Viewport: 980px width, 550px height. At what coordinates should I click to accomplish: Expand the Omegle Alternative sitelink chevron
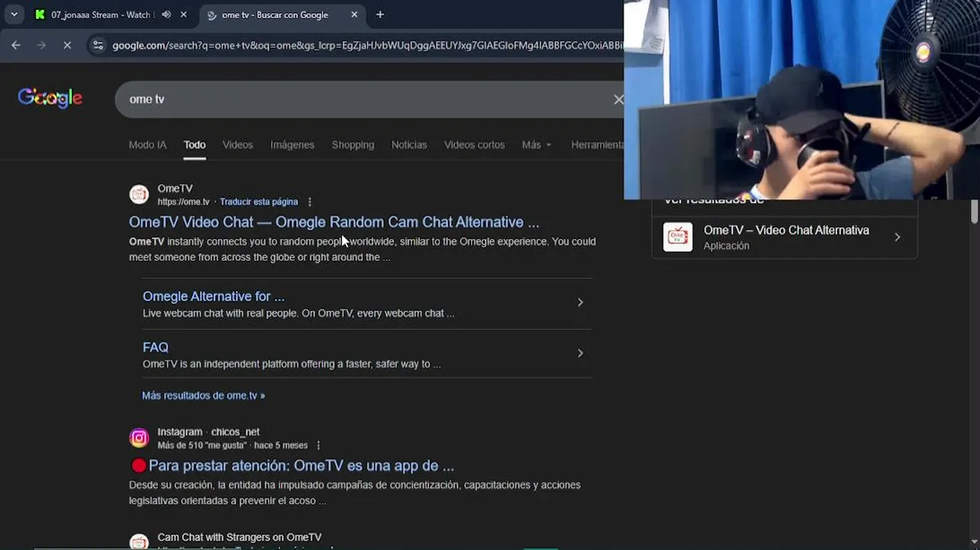(x=580, y=302)
